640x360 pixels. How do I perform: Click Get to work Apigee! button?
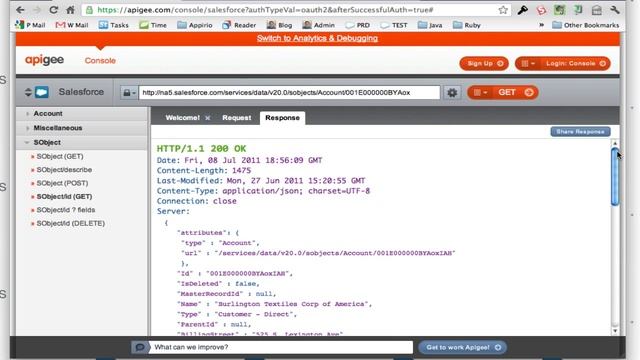[463, 347]
